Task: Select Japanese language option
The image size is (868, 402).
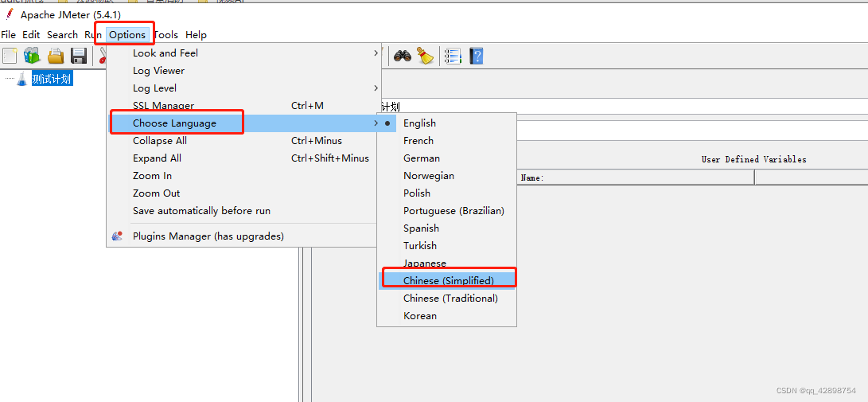Action: click(x=447, y=263)
